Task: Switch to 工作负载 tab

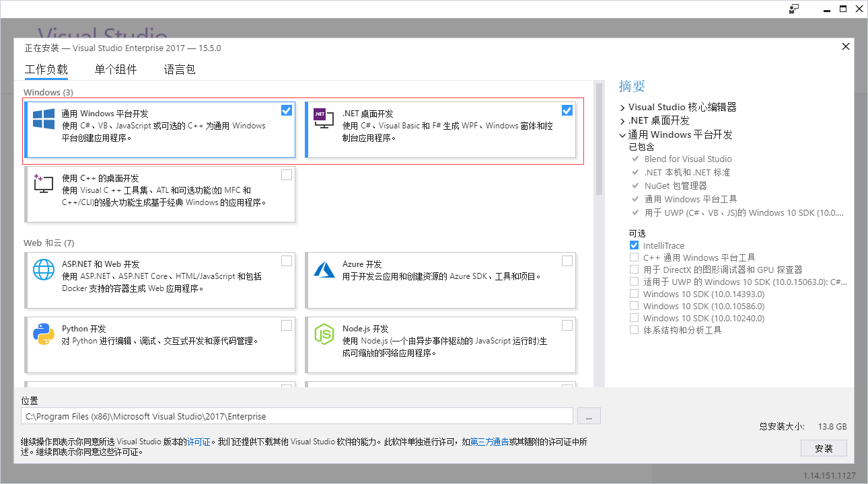Action: [46, 69]
